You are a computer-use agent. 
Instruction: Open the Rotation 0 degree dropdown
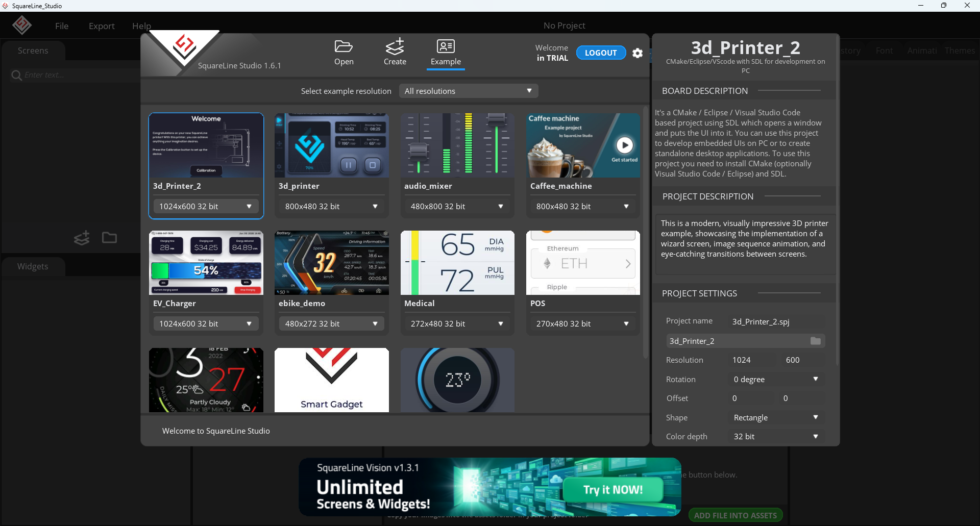click(776, 379)
